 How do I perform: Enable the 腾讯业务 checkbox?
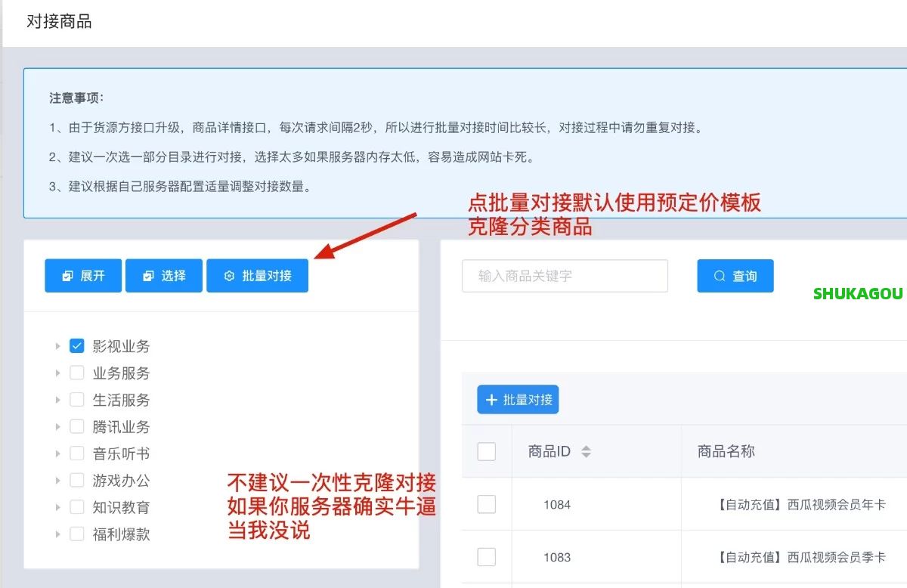76,426
